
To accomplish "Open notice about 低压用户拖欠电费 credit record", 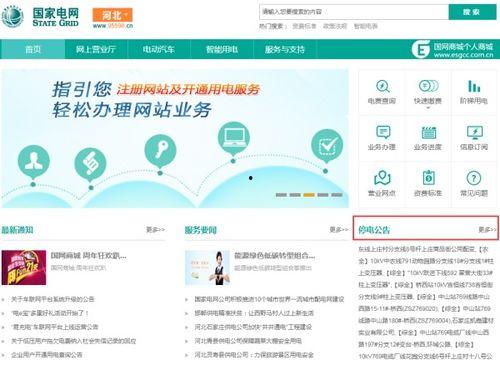I will click(74, 341).
